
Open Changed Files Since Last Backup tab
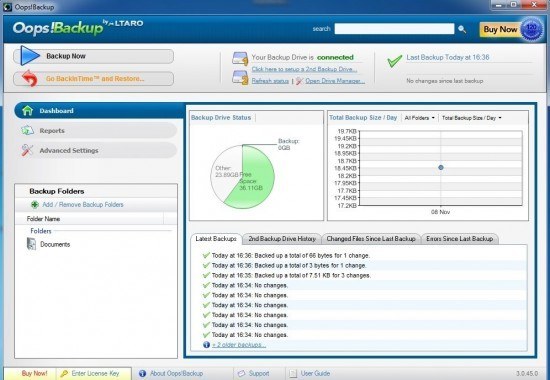371,239
